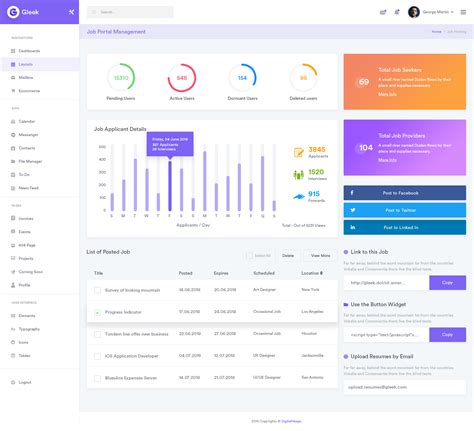Click the Calendar sidebar icon
Image resolution: width=474 pixels, height=431 pixels.
(x=13, y=121)
